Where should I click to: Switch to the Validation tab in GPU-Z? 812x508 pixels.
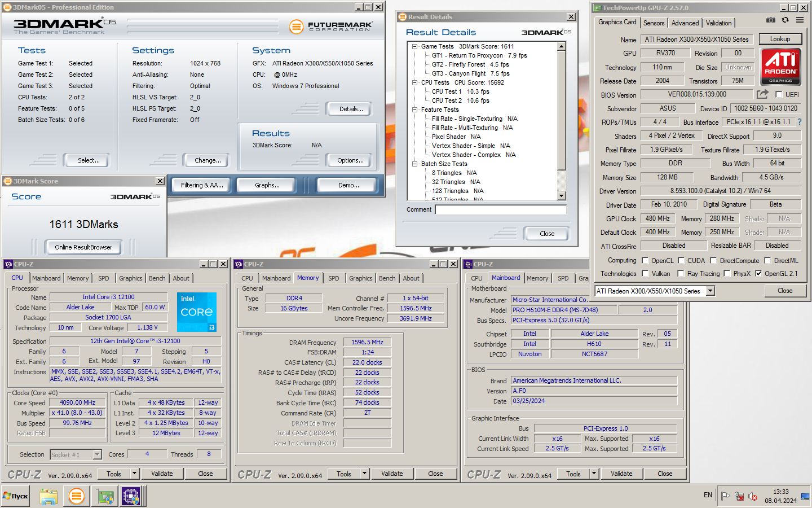point(718,23)
